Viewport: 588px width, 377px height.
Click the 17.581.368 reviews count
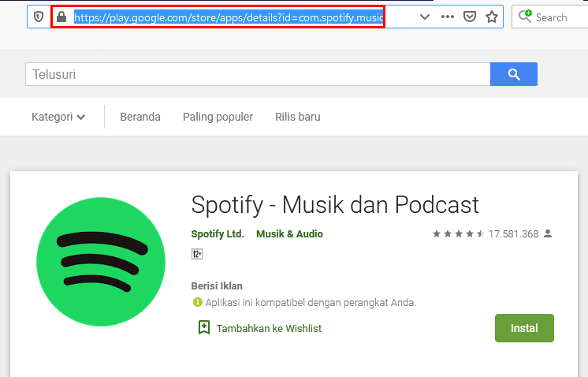pyautogui.click(x=513, y=234)
